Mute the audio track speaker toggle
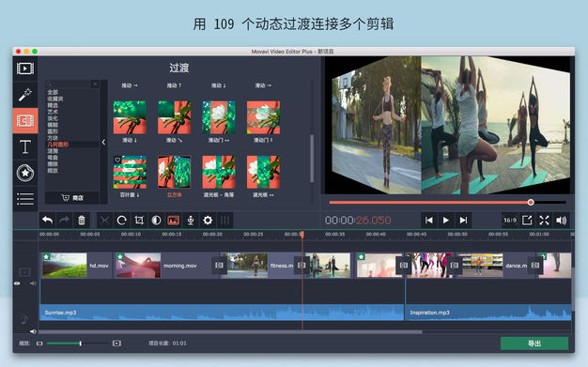The image size is (588, 367). pos(33,331)
